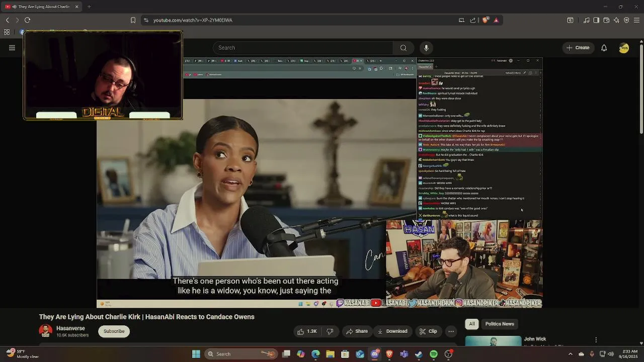Open the browser apps grid icon
This screenshot has height=362, width=644.
[x=7, y=32]
